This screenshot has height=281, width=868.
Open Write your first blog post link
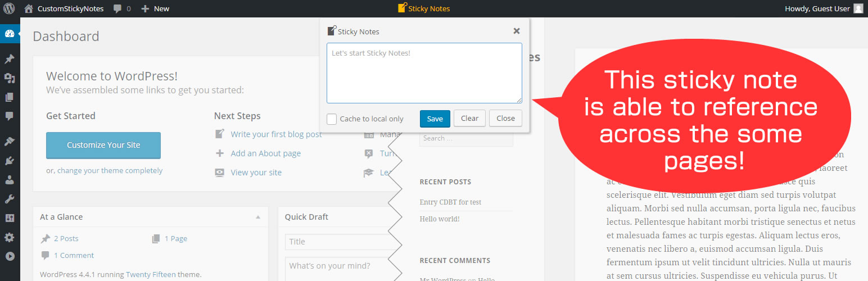(x=277, y=134)
